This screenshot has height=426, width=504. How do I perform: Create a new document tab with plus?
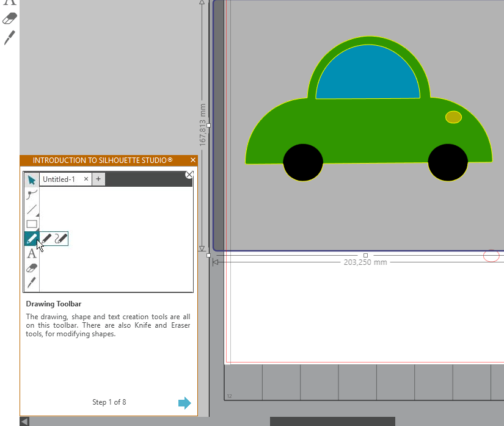pyautogui.click(x=98, y=179)
